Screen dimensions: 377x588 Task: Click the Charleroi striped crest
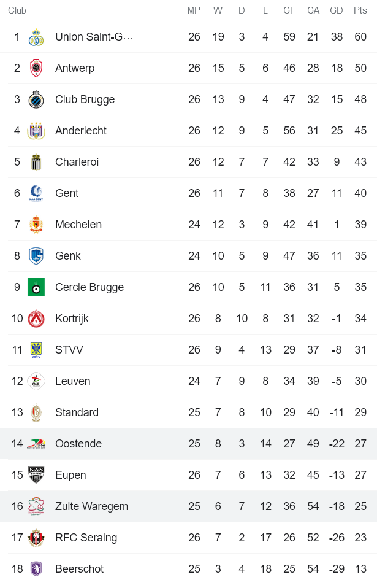click(x=36, y=162)
